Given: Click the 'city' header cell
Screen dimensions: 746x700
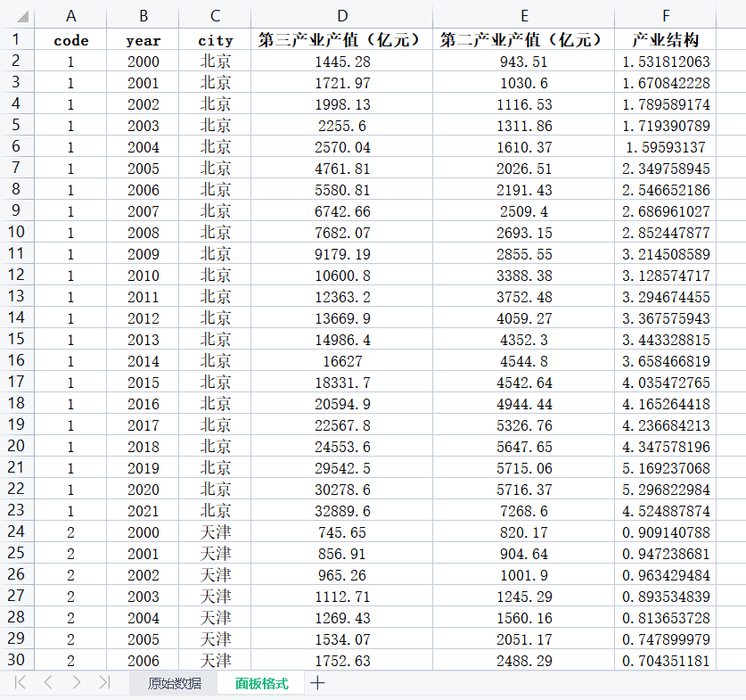Looking at the screenshot, I should tap(215, 39).
